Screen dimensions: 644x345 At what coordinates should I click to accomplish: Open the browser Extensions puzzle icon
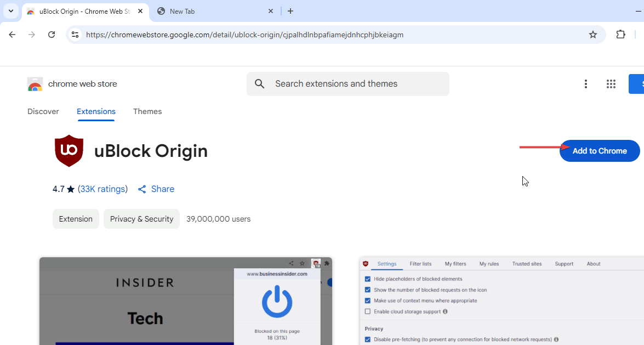tap(620, 35)
